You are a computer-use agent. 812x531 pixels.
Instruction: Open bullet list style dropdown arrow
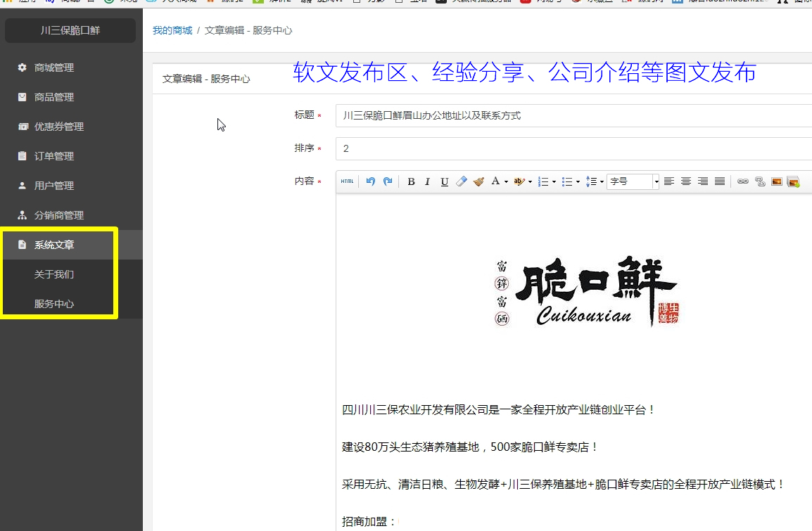[x=578, y=181]
